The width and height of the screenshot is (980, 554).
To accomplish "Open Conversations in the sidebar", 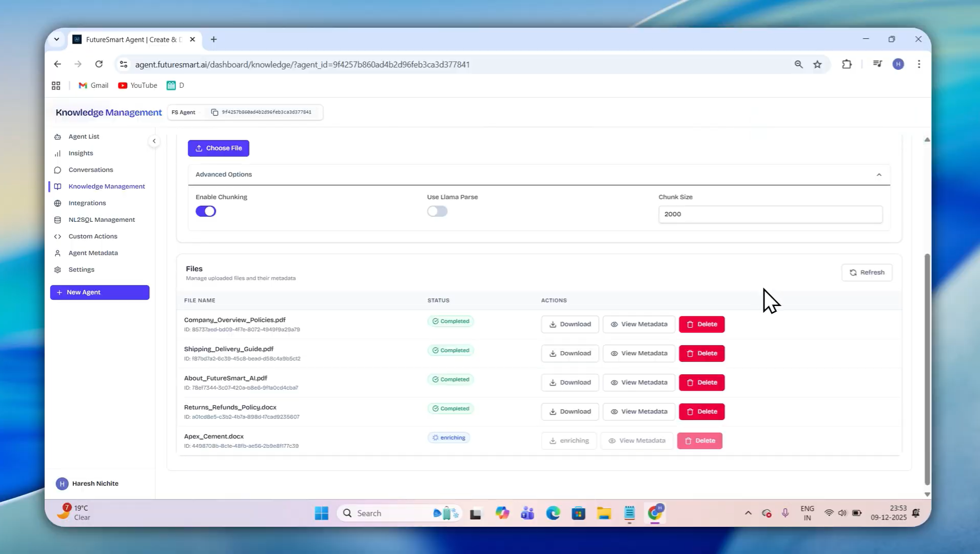I will pos(91,170).
